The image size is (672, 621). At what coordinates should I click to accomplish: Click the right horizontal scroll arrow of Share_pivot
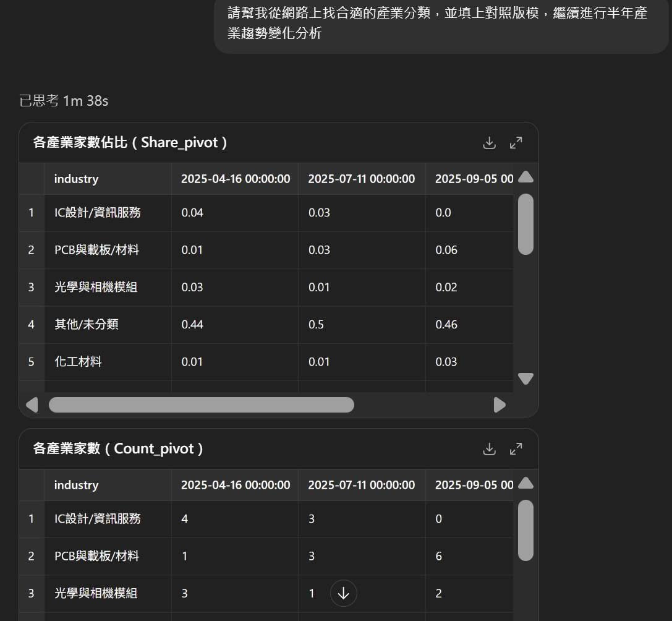500,405
